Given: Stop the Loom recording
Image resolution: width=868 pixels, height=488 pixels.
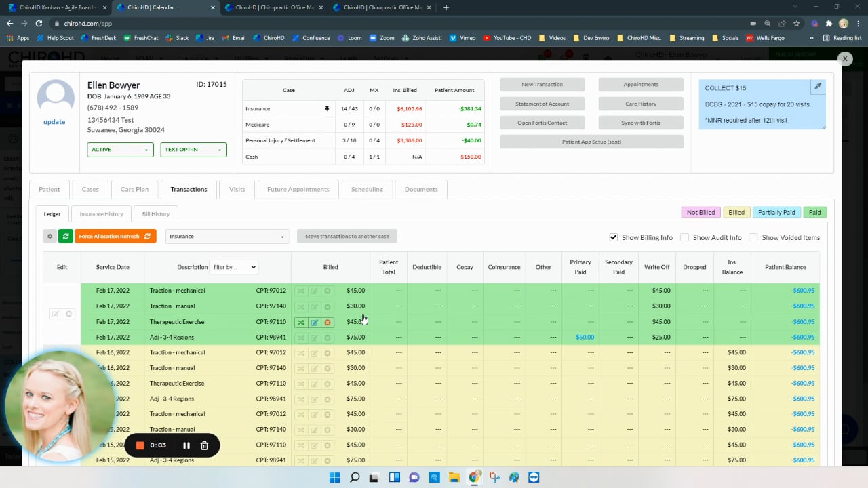Looking at the screenshot, I should tap(140, 445).
